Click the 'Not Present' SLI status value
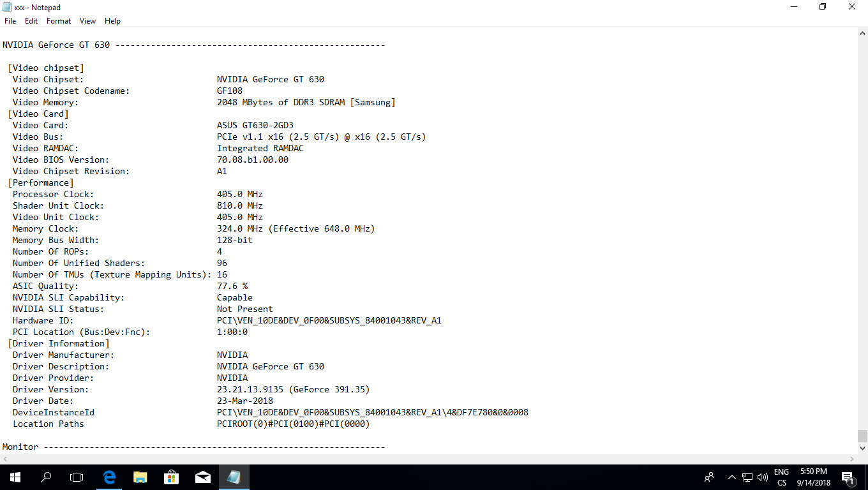 pyautogui.click(x=245, y=309)
